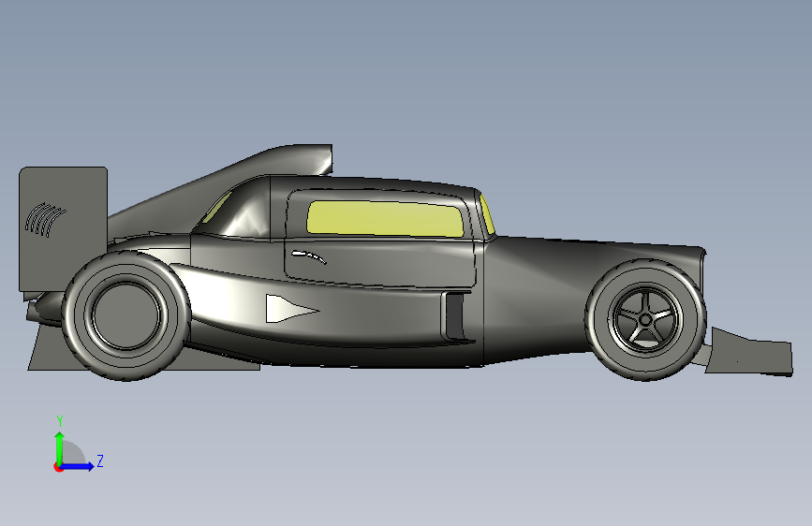Select the dark side vent behind the sidepod
The image size is (812, 526).
(x=454, y=315)
